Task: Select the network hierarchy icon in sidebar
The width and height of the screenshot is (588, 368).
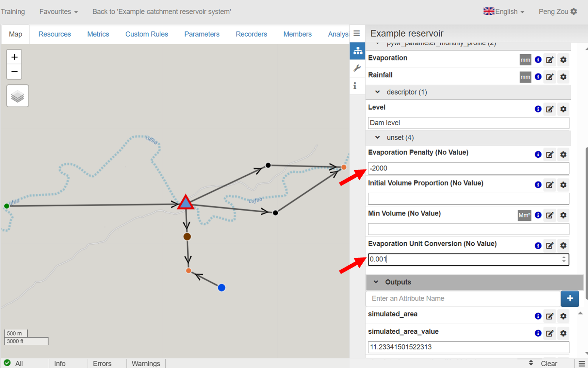Action: tap(358, 51)
